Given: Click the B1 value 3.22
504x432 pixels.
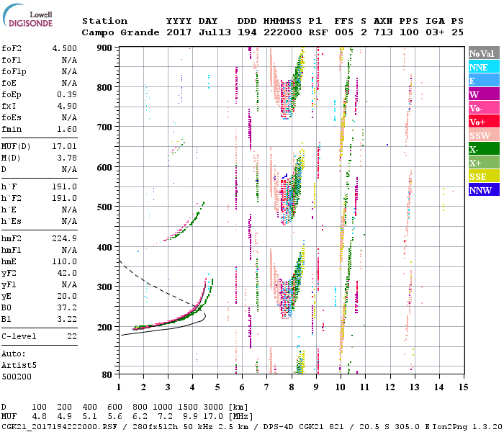Looking at the screenshot, I should tap(67, 319).
